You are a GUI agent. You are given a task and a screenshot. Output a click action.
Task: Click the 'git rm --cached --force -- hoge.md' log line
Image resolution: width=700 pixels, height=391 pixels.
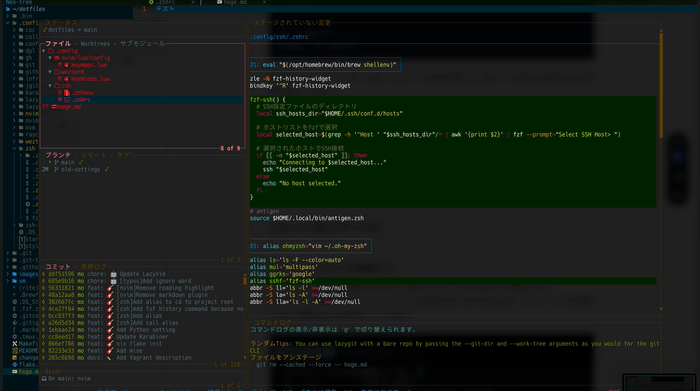[312, 365]
